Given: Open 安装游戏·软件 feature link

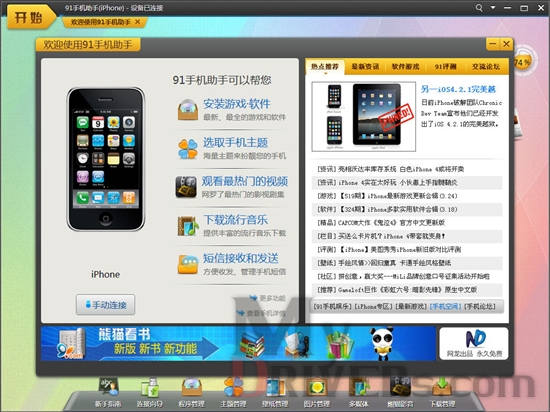Looking at the screenshot, I should tap(237, 104).
